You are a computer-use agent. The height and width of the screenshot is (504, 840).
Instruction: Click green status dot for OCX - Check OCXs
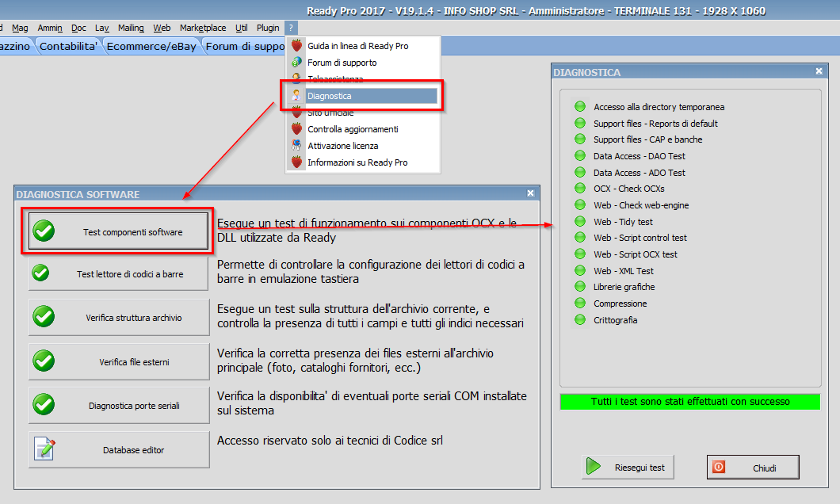click(x=579, y=188)
